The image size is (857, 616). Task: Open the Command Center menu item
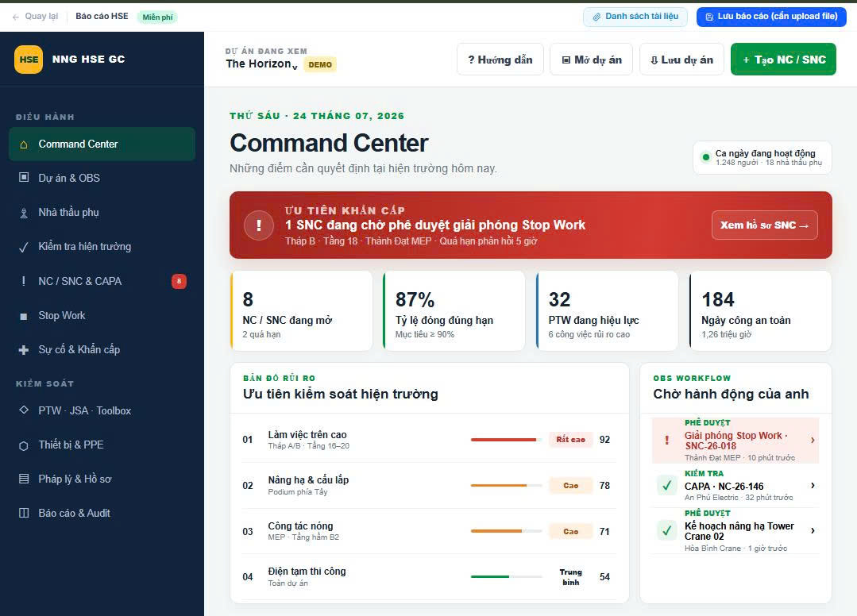click(102, 144)
